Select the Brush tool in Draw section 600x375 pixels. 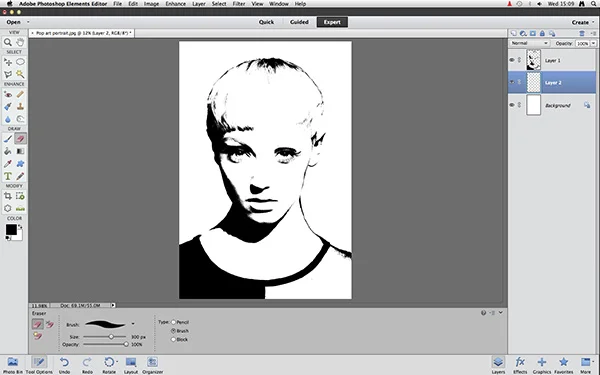click(8, 139)
